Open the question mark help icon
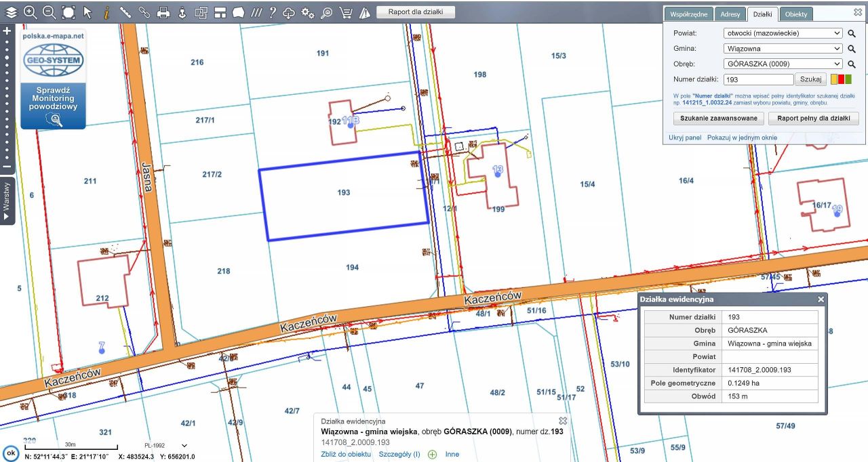Image resolution: width=868 pixels, height=462 pixels. pos(272,12)
